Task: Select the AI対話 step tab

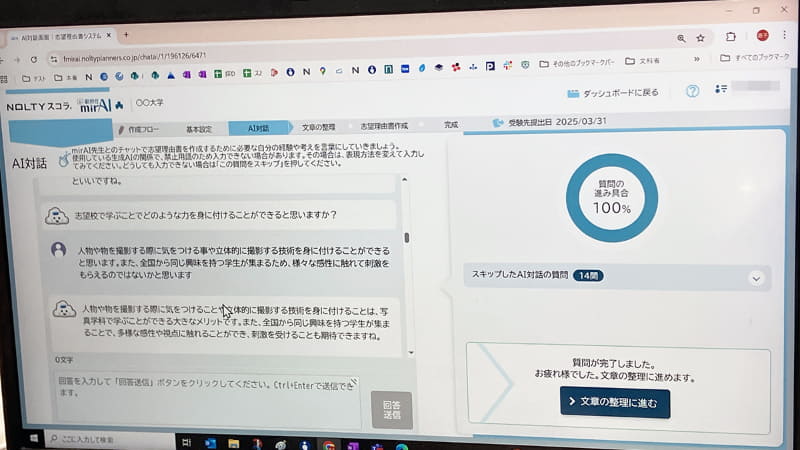Action: click(x=258, y=128)
